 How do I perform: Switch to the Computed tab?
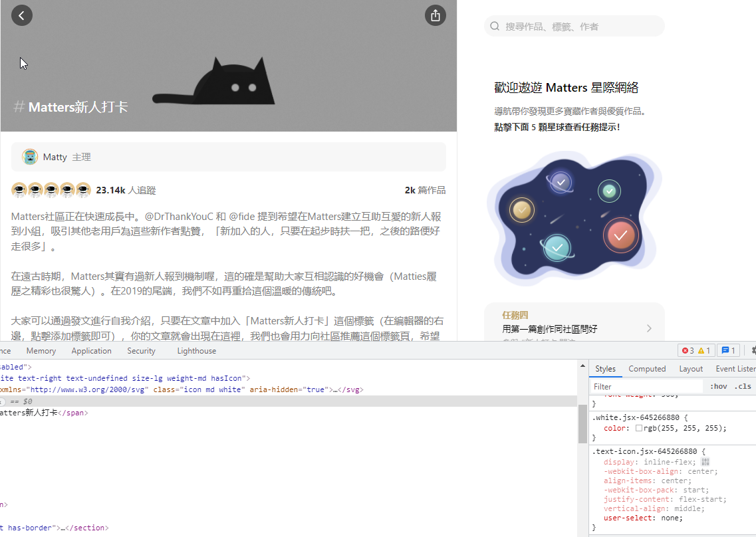click(647, 369)
